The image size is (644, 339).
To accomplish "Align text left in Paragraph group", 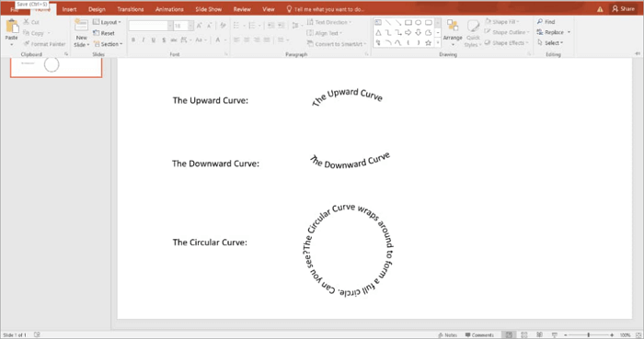I will (236, 40).
